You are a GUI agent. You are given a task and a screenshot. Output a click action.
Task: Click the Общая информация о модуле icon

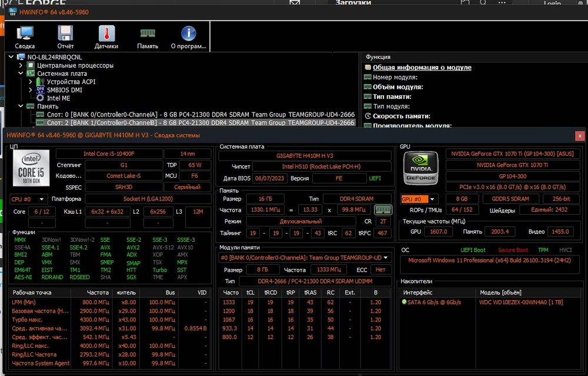point(368,68)
